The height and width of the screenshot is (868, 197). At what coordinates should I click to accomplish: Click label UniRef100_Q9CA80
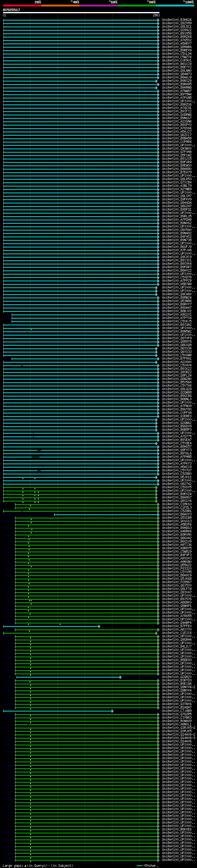tap(177, 294)
